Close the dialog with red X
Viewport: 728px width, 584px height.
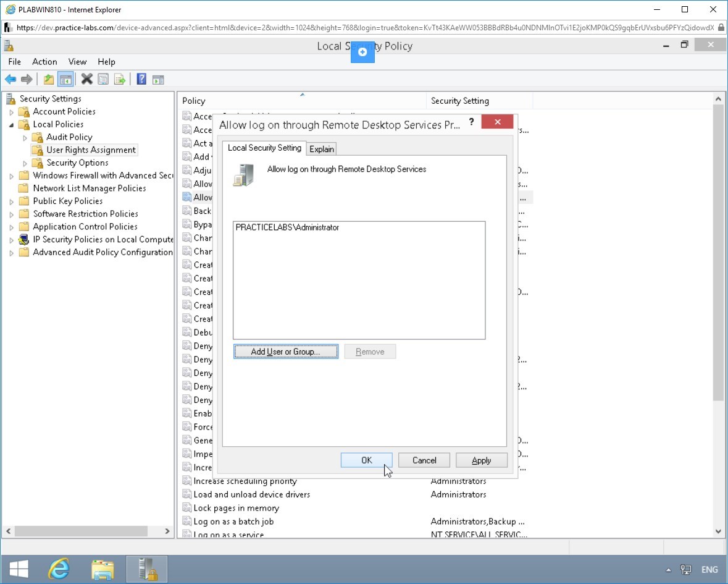point(497,122)
